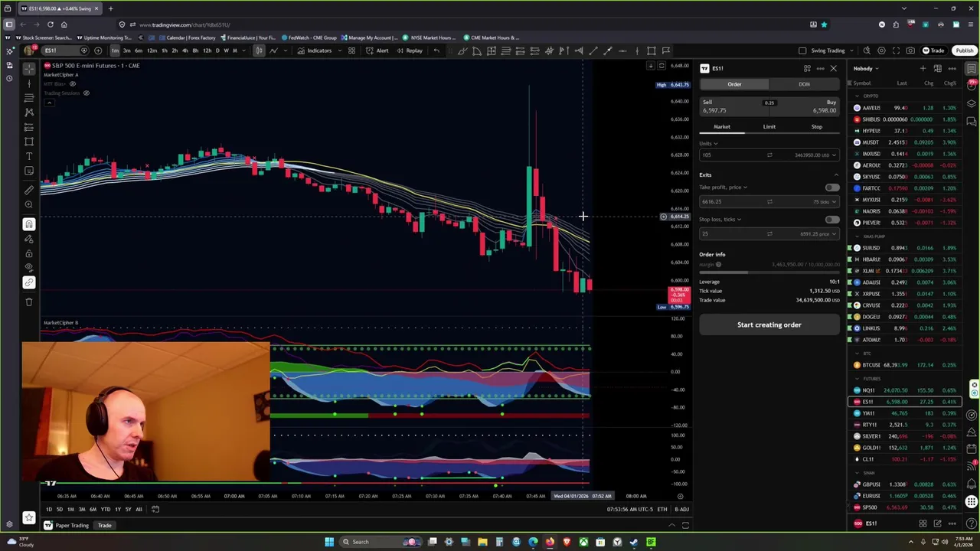The width and height of the screenshot is (980, 551).
Task: Open the Indicator templates icon
Action: pyautogui.click(x=351, y=51)
